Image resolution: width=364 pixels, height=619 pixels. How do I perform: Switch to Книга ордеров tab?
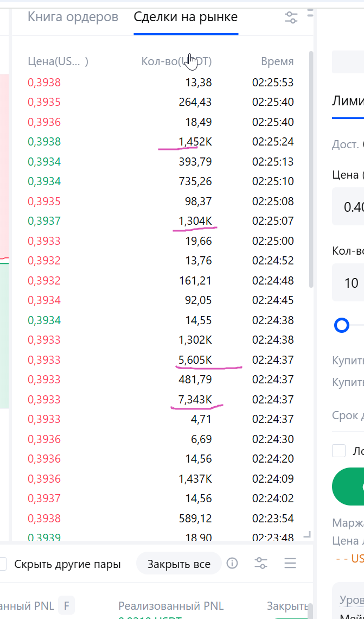tap(73, 17)
